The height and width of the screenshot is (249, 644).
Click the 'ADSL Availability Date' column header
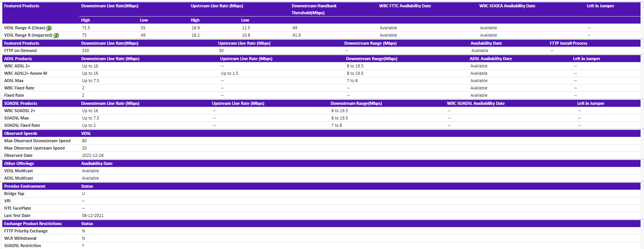tap(491, 59)
